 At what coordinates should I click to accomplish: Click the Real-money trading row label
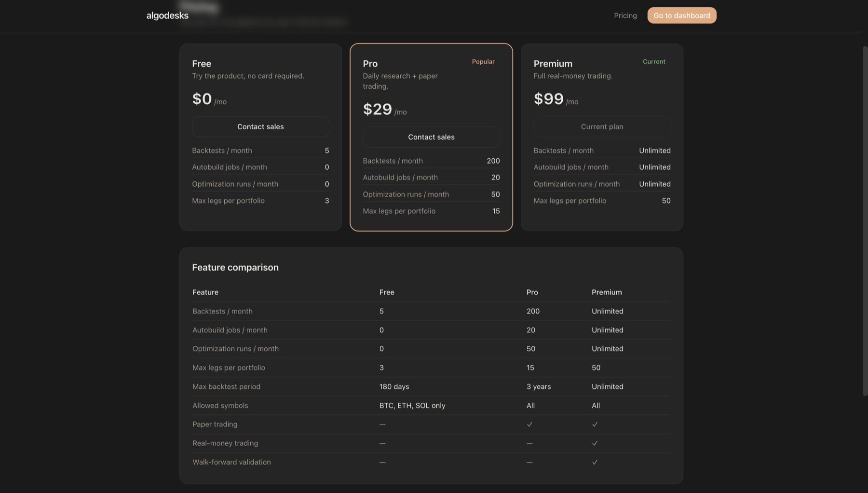click(x=225, y=443)
